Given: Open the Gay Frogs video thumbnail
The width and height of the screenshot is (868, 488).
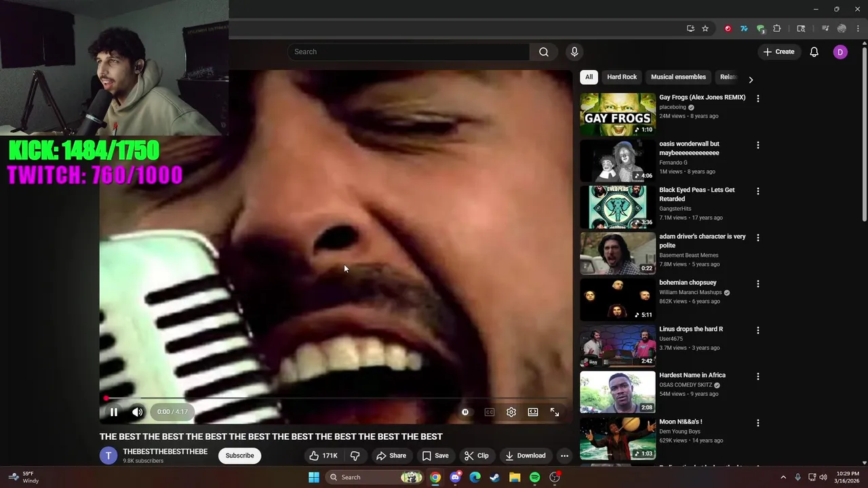Looking at the screenshot, I should [617, 115].
